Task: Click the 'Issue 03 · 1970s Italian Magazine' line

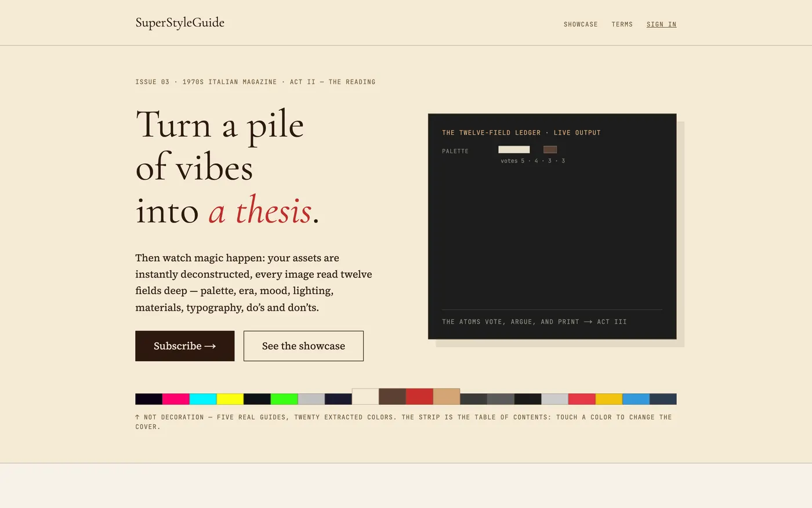Action: (x=255, y=82)
